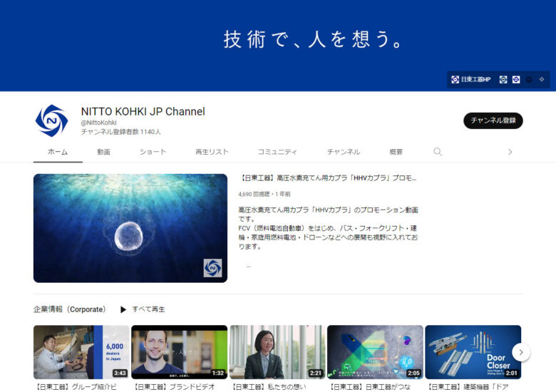This screenshot has width=556, height=392.
Task: Click the 1:32 duration badge
Action: coord(217,373)
